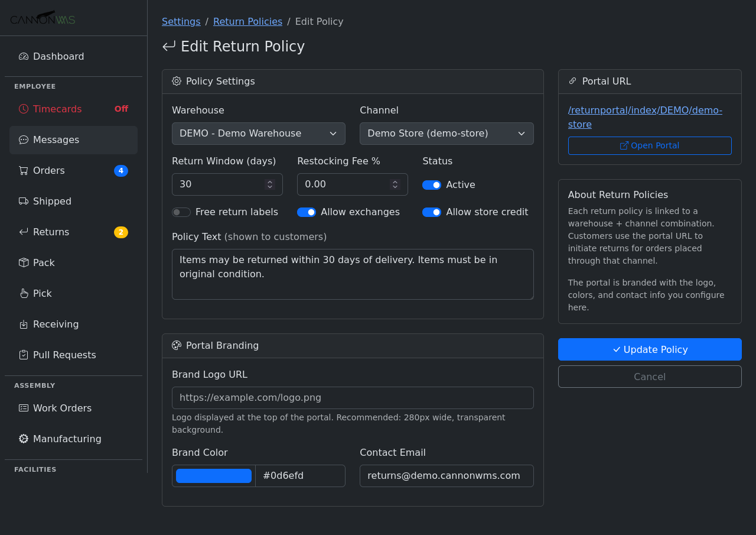Turn off Allow store credit

[x=432, y=212]
